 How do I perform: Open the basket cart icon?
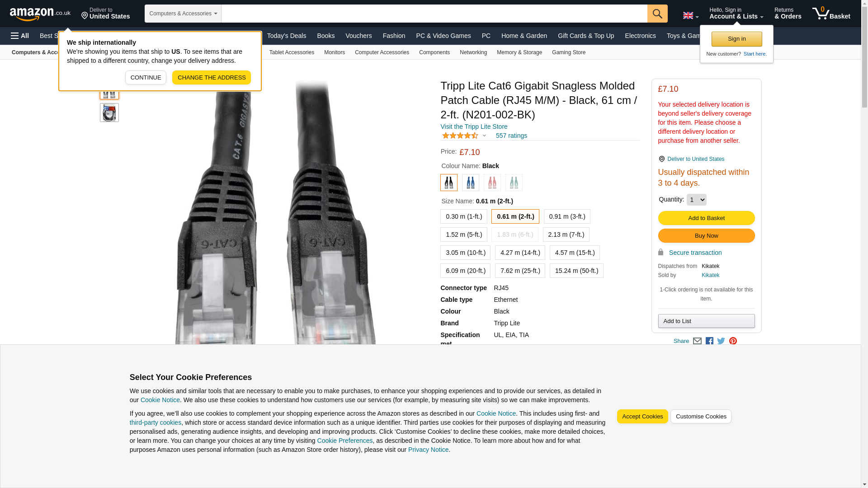831,14
